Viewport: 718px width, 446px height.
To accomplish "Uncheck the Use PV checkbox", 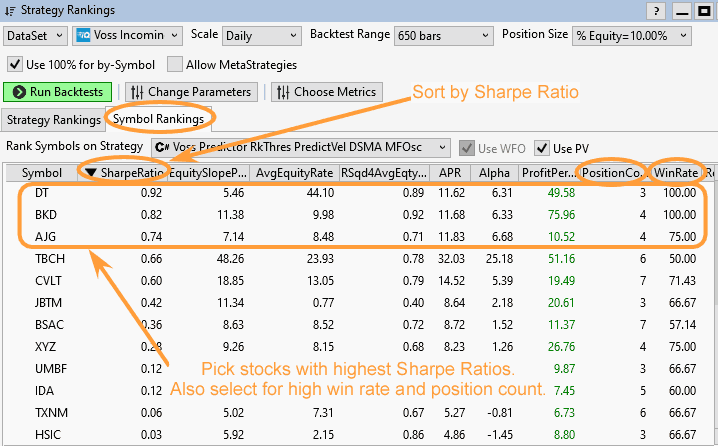I will (x=541, y=148).
